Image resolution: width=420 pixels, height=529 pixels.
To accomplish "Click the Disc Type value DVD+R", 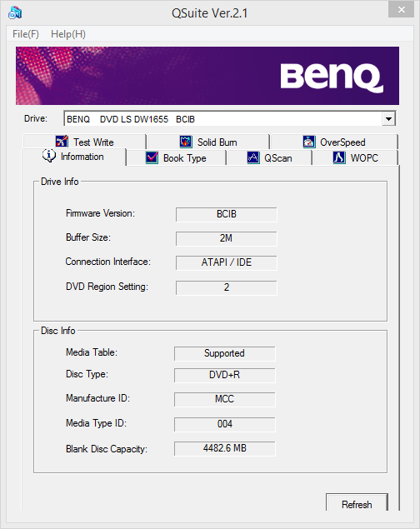I will point(225,375).
